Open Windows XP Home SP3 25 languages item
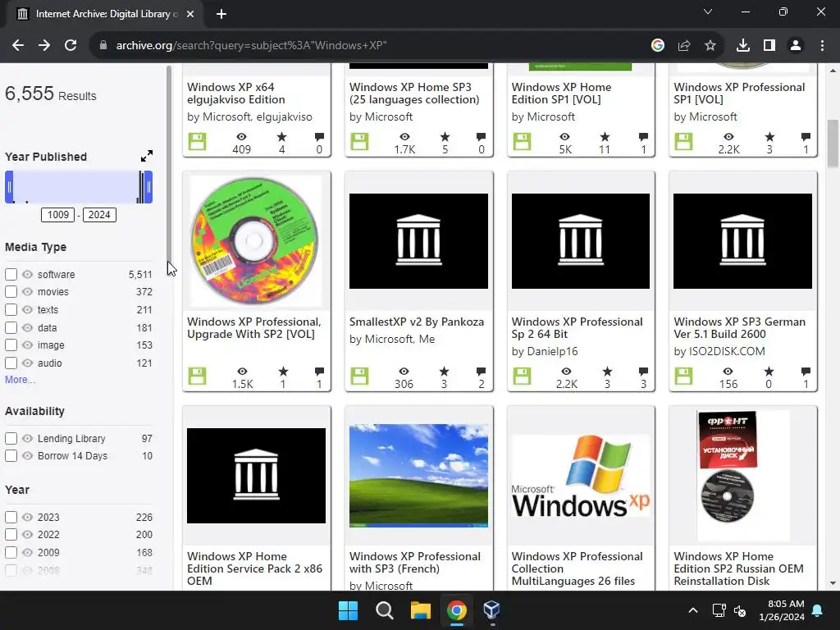Image resolution: width=840 pixels, height=630 pixels. pyautogui.click(x=414, y=94)
